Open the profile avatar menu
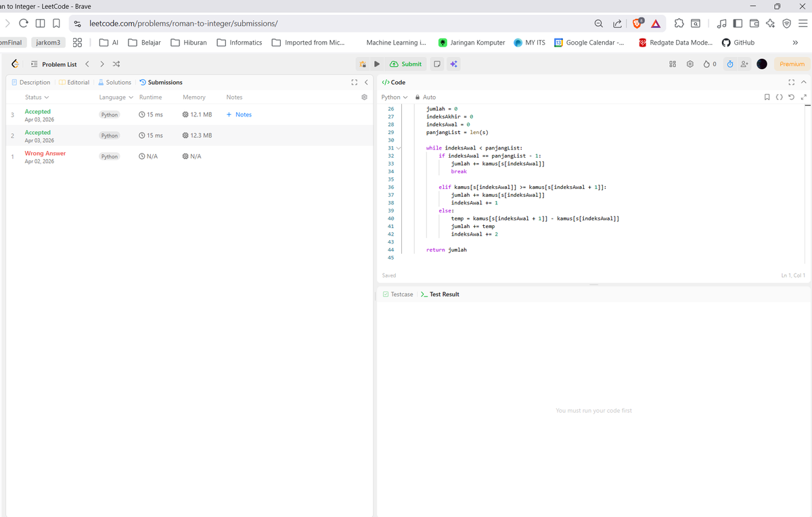 (x=762, y=64)
